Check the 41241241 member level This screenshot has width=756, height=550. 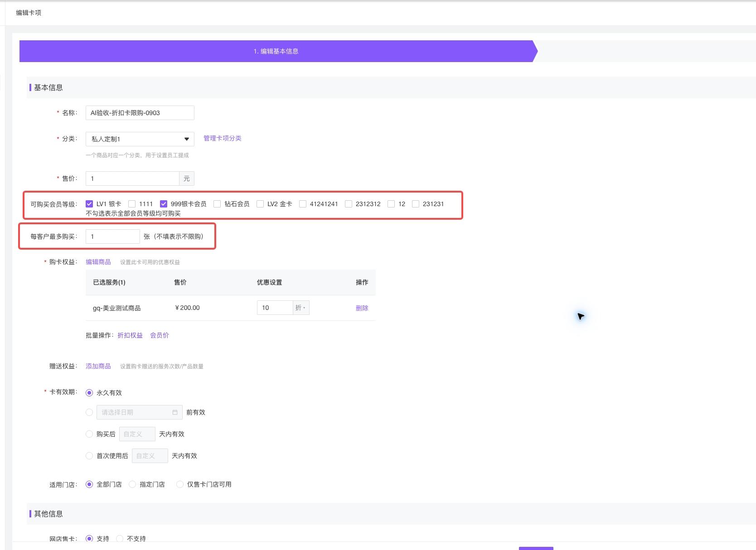(303, 204)
